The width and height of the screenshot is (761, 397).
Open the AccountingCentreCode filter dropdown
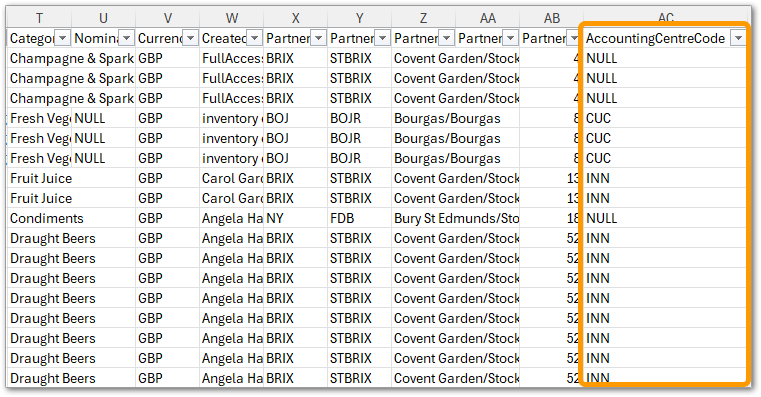[738, 38]
